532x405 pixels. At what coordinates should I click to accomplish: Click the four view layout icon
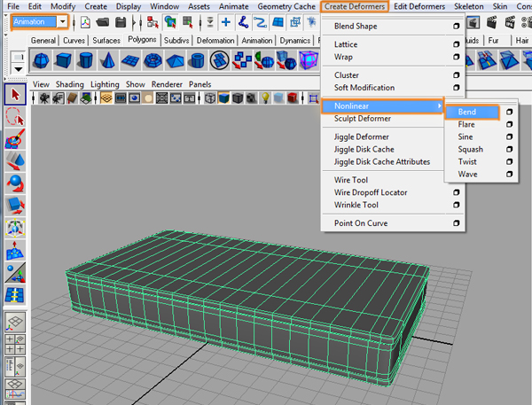tap(15, 344)
